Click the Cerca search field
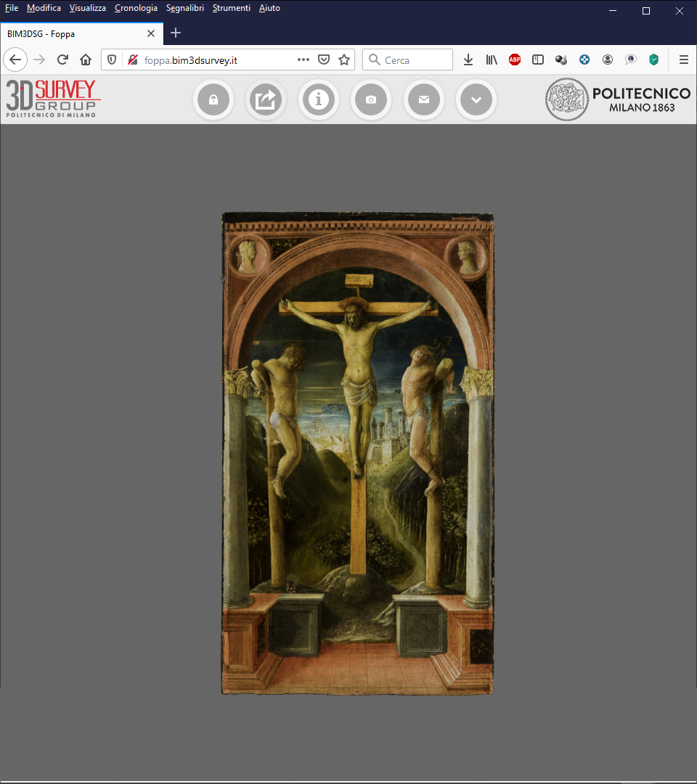Screen dimensions: 697x784 [x=407, y=60]
